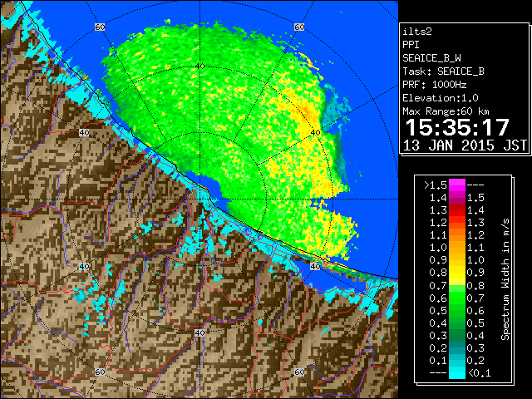This screenshot has width=532, height=399.
Task: Click the 'Elevation:1.0' text
Action: tap(441, 98)
